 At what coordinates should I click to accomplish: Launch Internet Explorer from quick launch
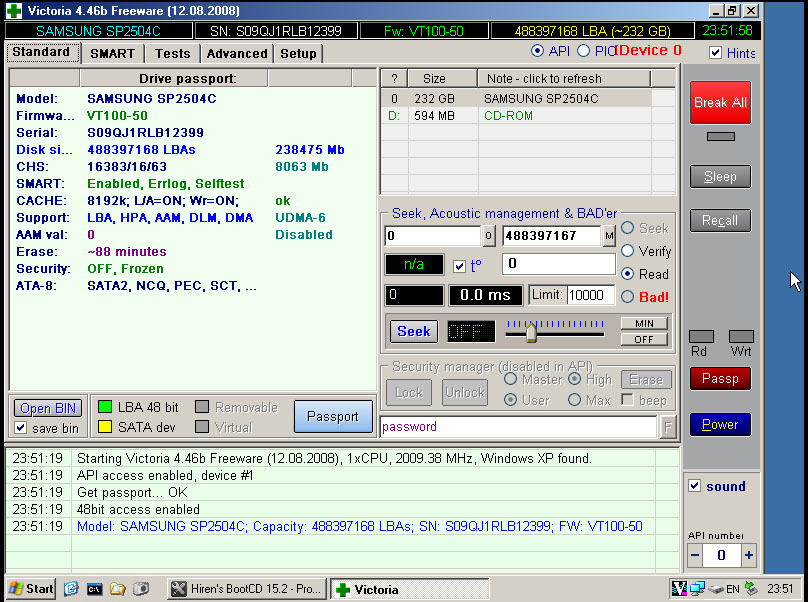71,589
